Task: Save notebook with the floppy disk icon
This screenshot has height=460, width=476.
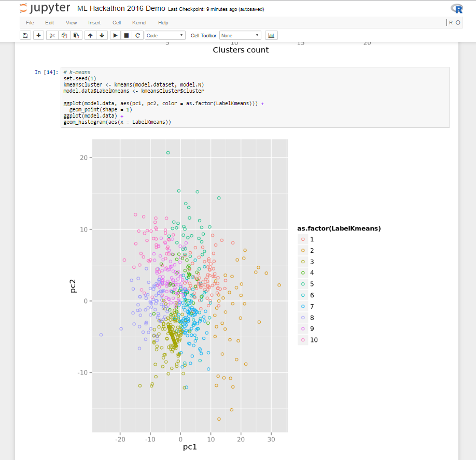Action: pos(25,35)
